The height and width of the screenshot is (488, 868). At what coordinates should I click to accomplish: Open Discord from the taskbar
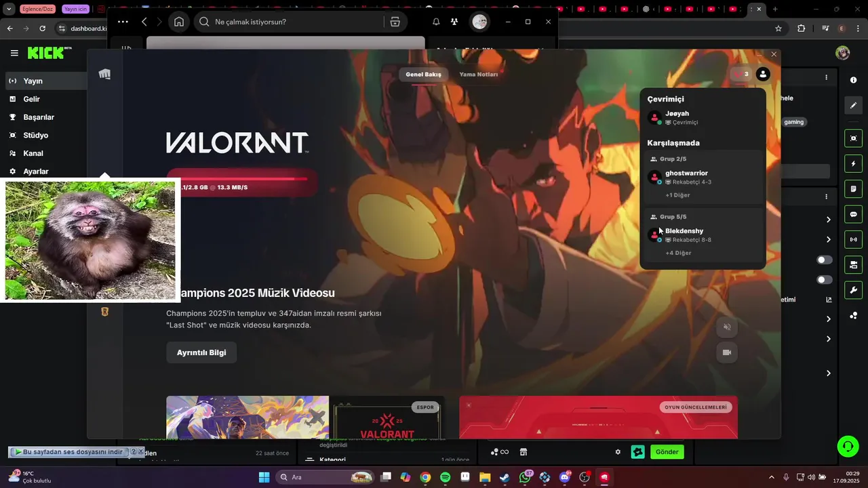[x=565, y=477]
